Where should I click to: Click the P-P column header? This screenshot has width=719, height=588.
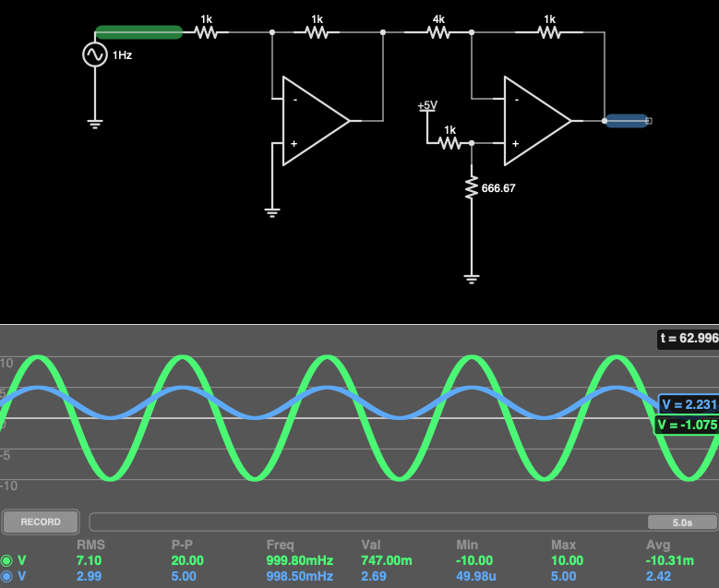182,545
